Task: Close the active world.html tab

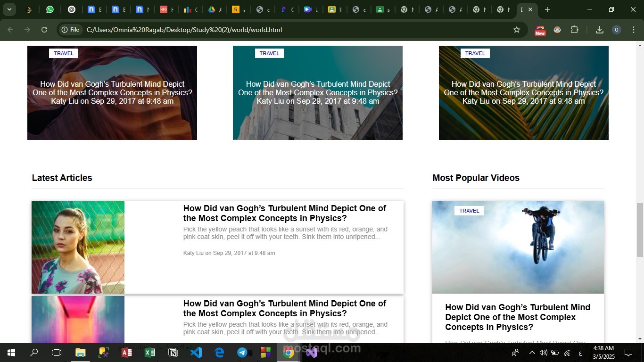Action: click(x=530, y=9)
